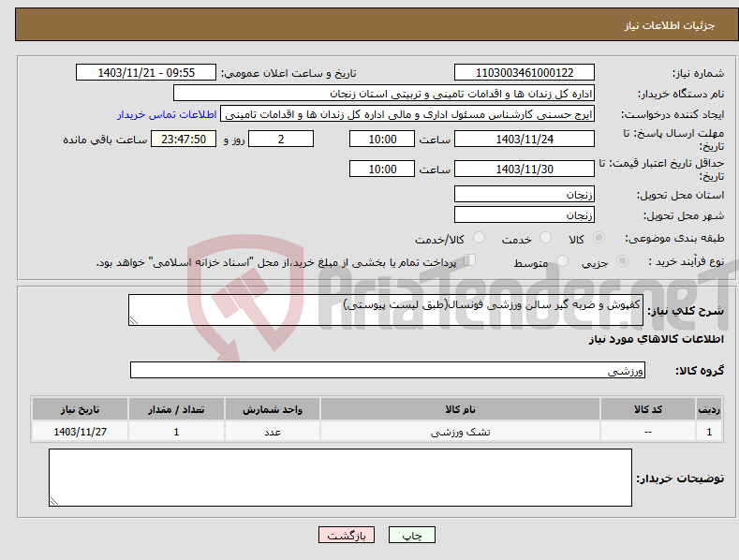The height and width of the screenshot is (560, 739).
Task: Click the نام کالا column header
Action: 460,409
